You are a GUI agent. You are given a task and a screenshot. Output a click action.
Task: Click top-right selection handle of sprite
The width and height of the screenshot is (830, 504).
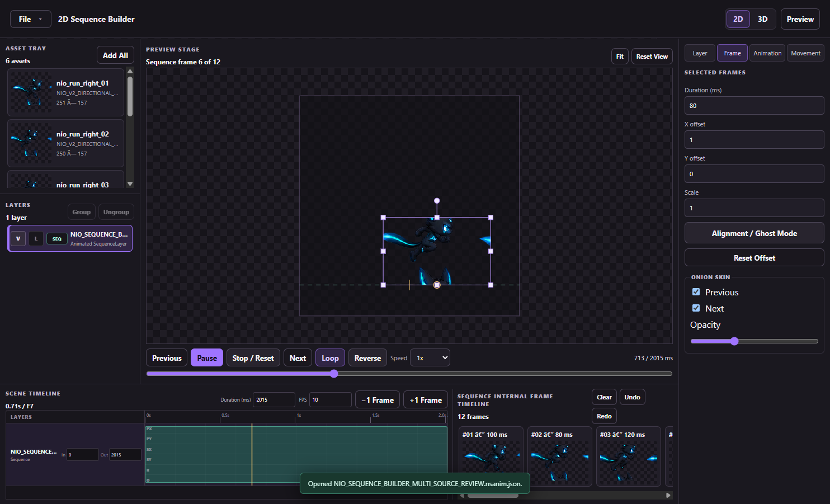point(491,218)
